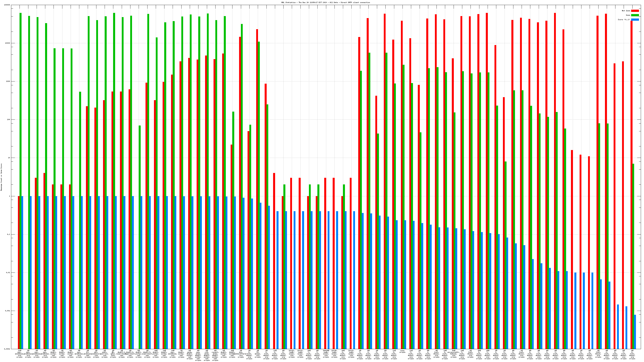Click the db.wpbl.info origin axis label

point(113,354)
